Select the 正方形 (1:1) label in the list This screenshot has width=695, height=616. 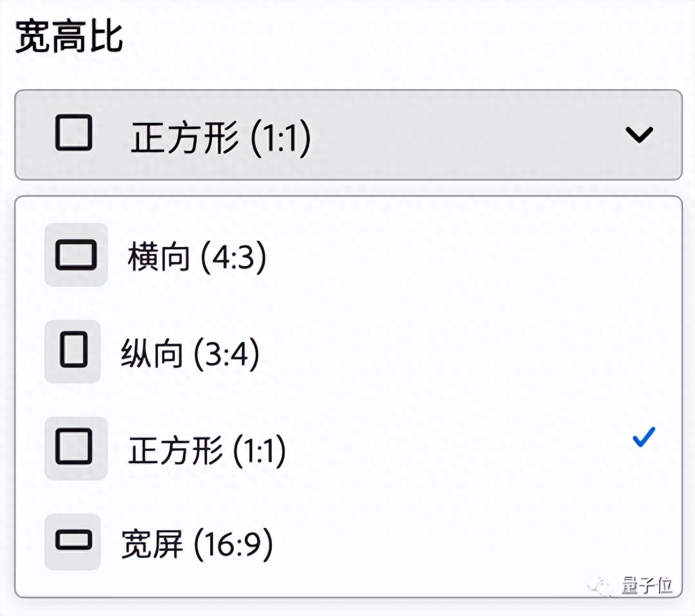click(x=207, y=450)
